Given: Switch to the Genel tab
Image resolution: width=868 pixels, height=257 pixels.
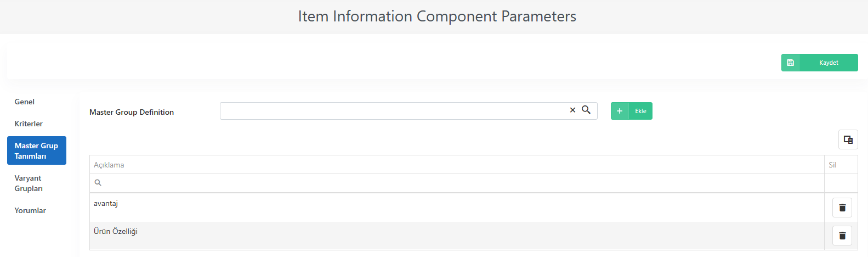Looking at the screenshot, I should click(25, 102).
